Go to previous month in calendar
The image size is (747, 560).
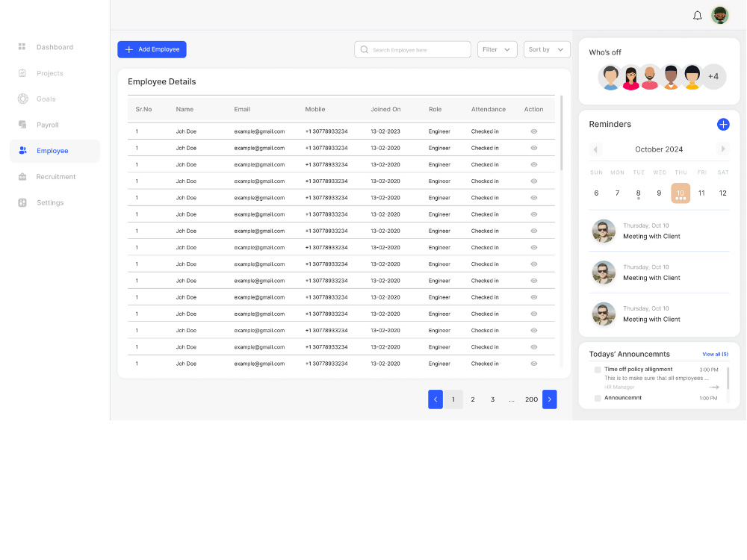tap(595, 149)
